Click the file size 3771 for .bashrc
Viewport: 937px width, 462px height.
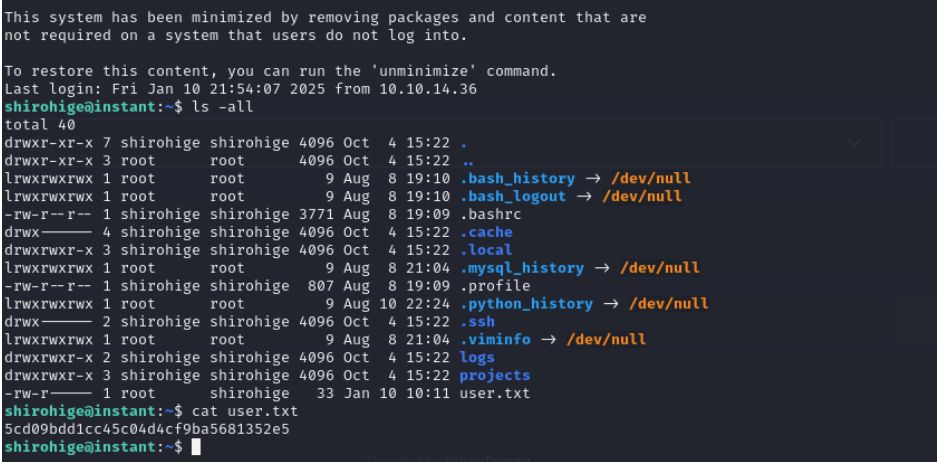click(x=317, y=214)
